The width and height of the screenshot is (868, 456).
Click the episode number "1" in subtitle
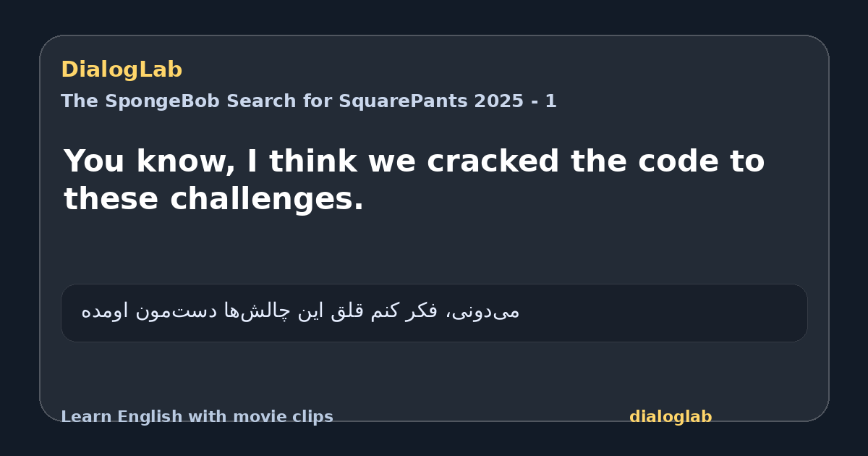(x=551, y=101)
